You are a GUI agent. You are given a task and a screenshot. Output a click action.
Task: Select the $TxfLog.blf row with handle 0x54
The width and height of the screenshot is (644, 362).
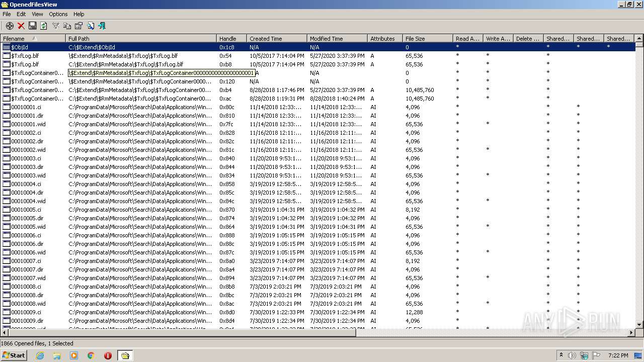click(x=318, y=56)
